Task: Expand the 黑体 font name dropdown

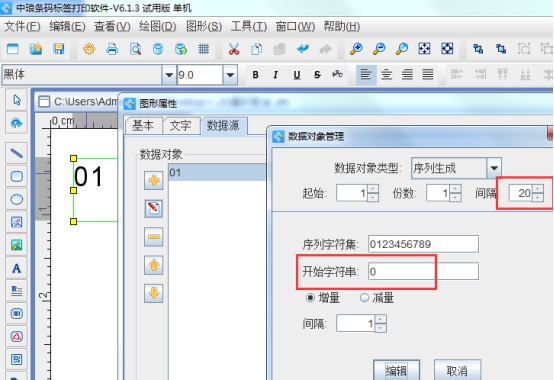Action: (169, 75)
